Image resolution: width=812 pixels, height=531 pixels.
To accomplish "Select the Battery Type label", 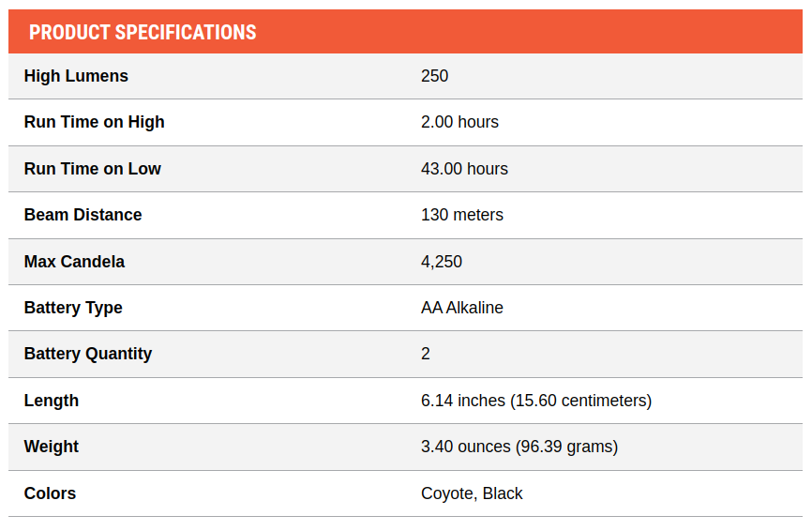I will [73, 309].
